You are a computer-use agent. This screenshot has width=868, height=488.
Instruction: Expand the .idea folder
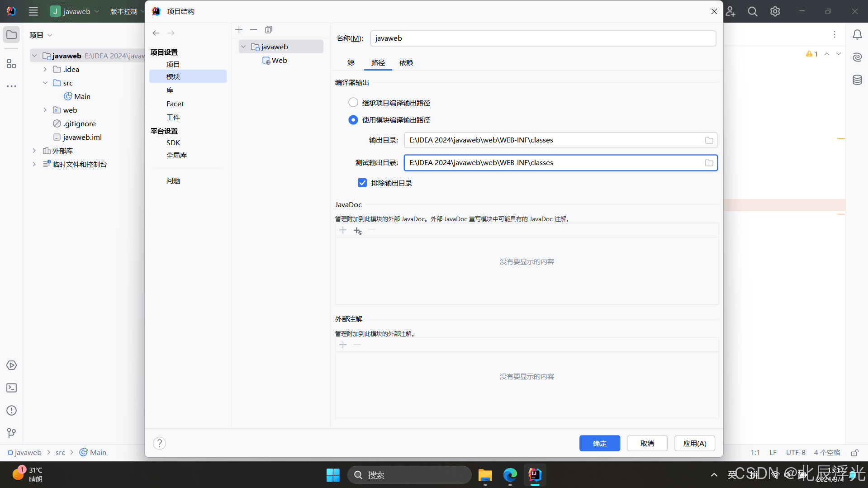point(45,69)
